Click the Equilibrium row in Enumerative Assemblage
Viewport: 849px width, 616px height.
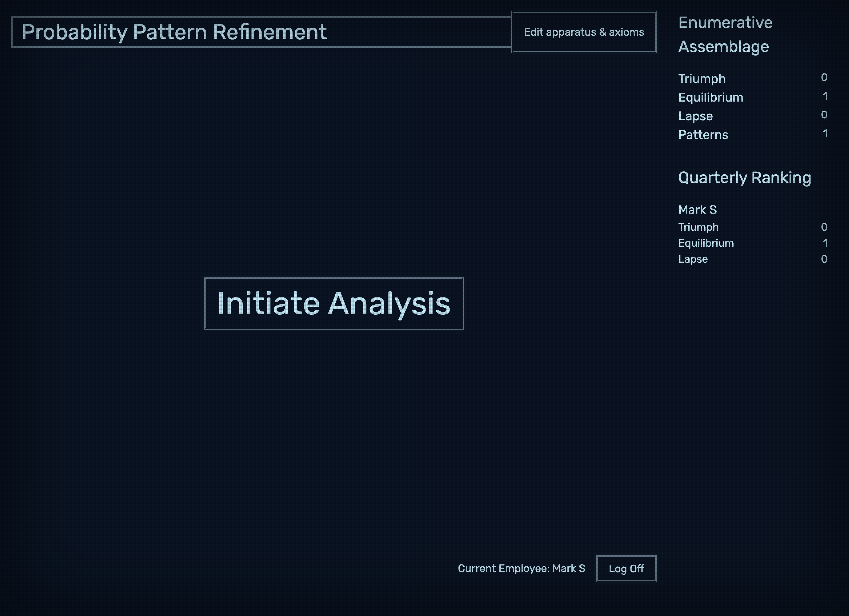710,97
